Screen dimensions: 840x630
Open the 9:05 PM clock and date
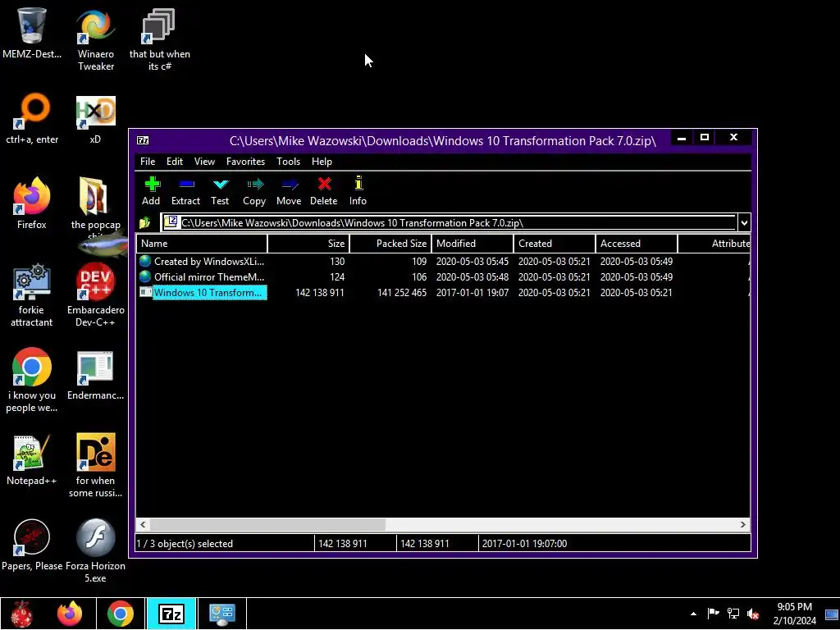(x=794, y=614)
